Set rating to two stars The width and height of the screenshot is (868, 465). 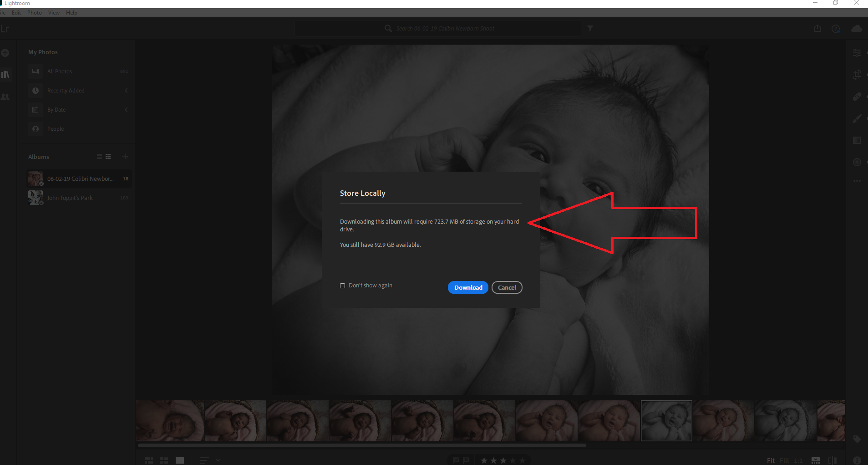coord(493,460)
